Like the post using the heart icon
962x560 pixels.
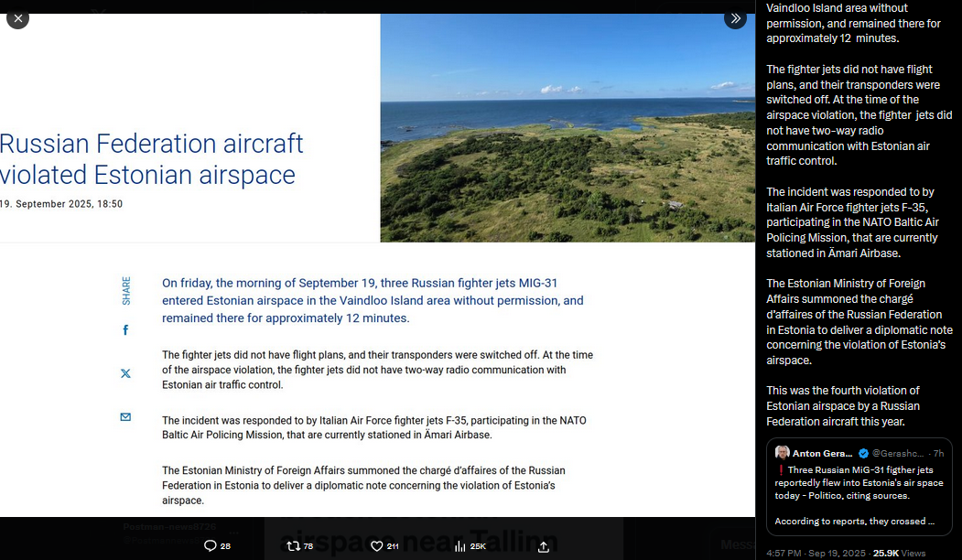(377, 546)
